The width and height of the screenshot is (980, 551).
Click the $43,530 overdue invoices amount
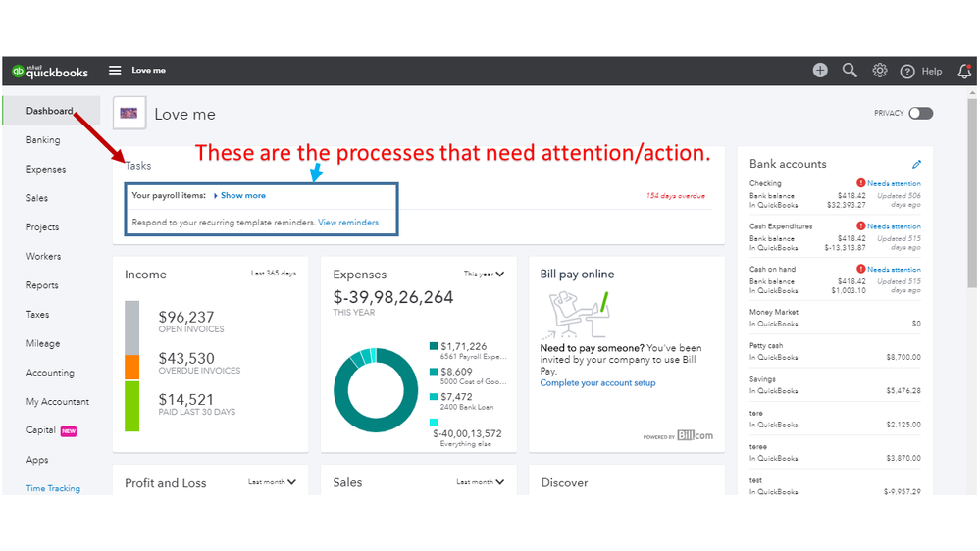[x=186, y=358]
